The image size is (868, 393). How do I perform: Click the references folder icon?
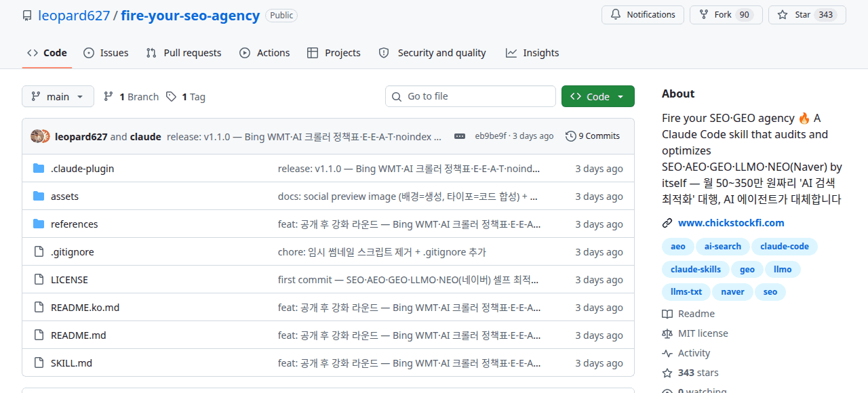(x=39, y=224)
